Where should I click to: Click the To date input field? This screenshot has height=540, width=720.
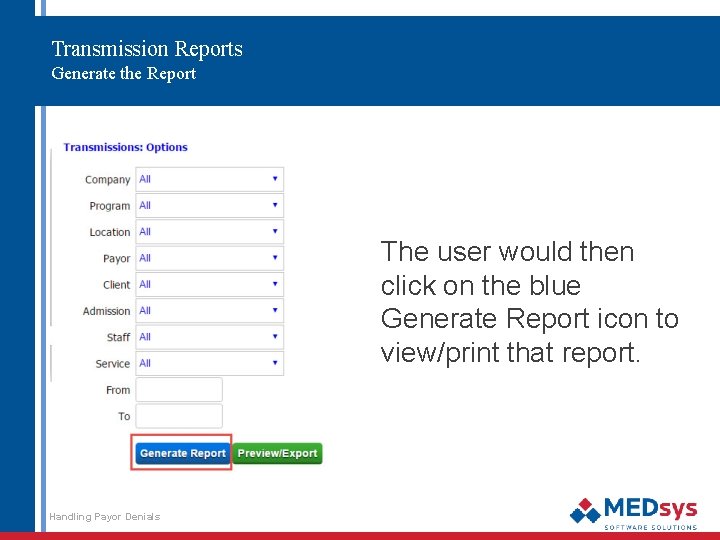tap(179, 416)
